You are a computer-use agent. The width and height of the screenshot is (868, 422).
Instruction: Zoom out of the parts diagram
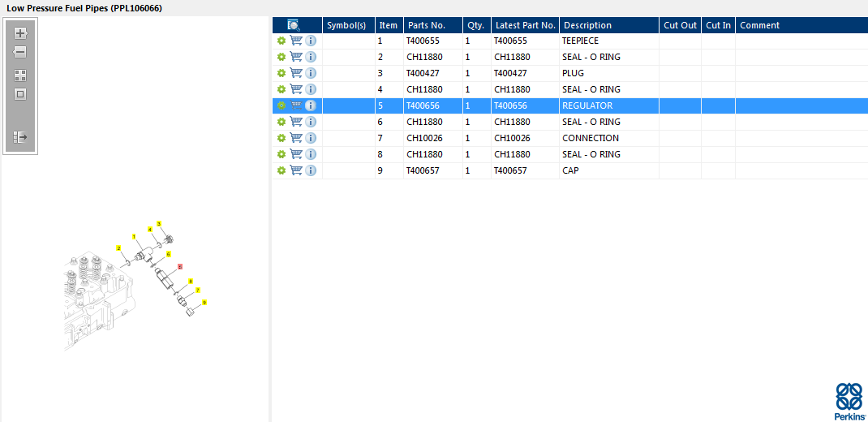[x=20, y=52]
